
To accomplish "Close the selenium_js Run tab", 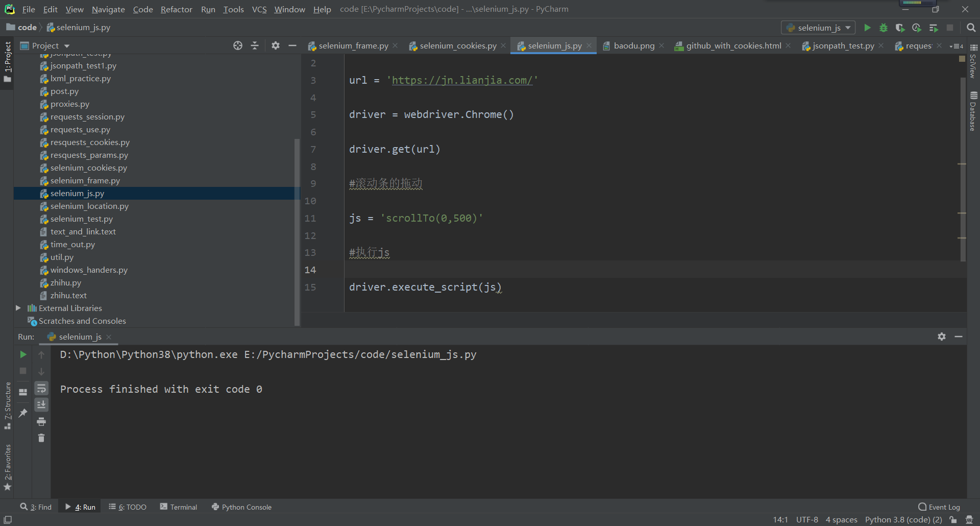I will pos(109,337).
